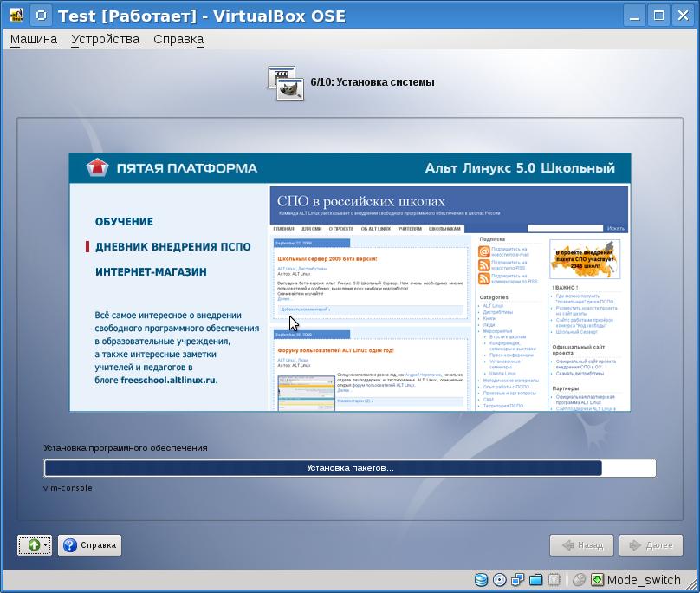Open the Машина menu
The image size is (700, 593).
click(x=33, y=39)
